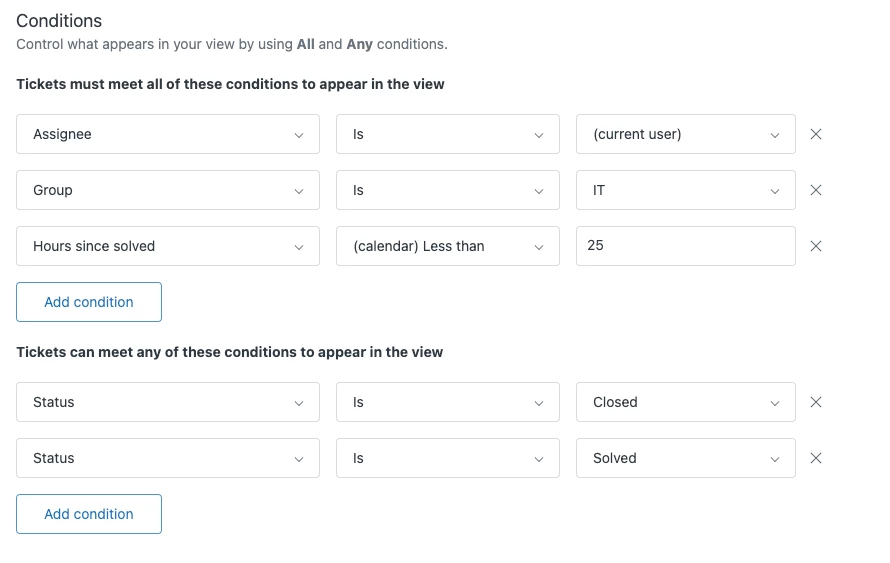Open the Group field dropdown
This screenshot has height=563, width=890.
click(168, 190)
